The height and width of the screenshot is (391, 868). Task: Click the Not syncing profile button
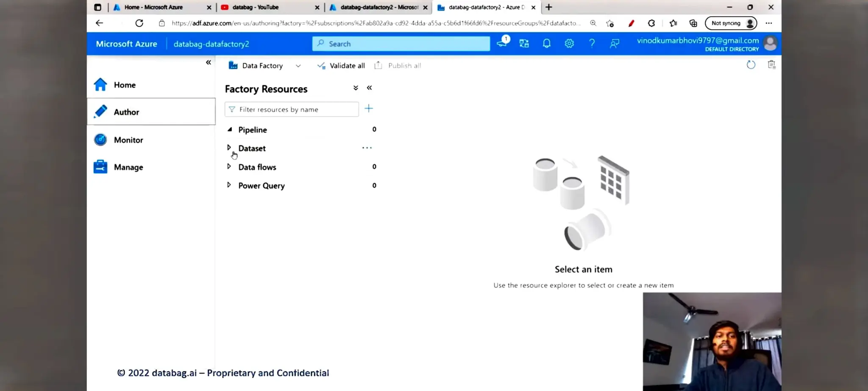[x=731, y=23]
